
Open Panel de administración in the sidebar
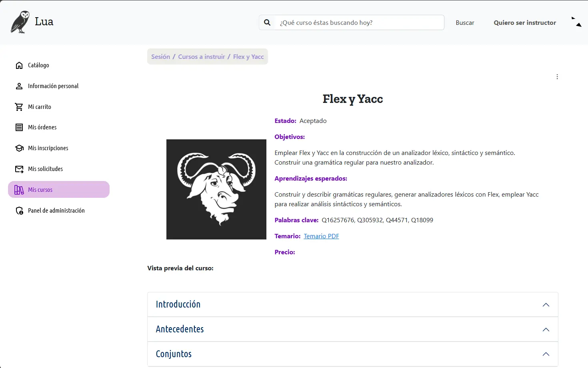[x=59, y=211]
